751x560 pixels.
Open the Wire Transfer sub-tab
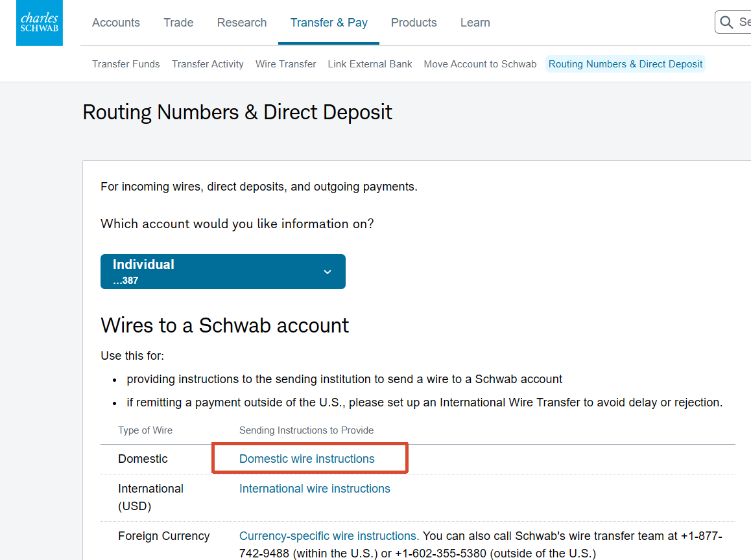click(x=286, y=64)
